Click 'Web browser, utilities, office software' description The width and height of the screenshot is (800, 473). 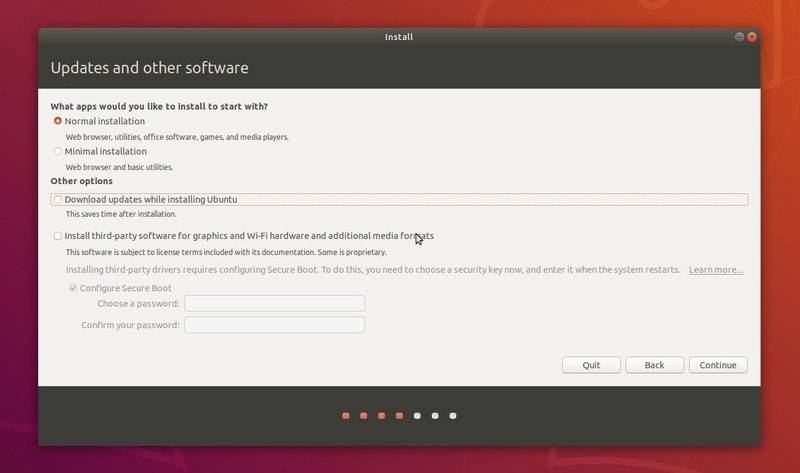177,137
